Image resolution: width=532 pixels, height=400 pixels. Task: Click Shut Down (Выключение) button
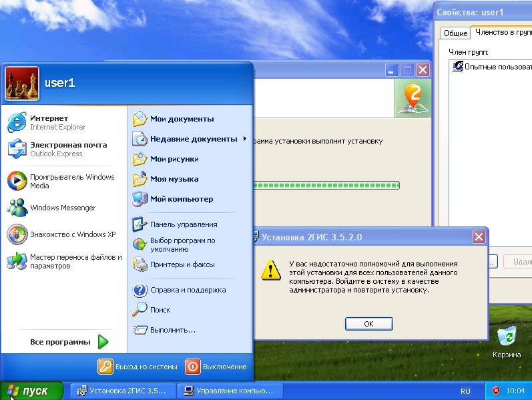[216, 367]
